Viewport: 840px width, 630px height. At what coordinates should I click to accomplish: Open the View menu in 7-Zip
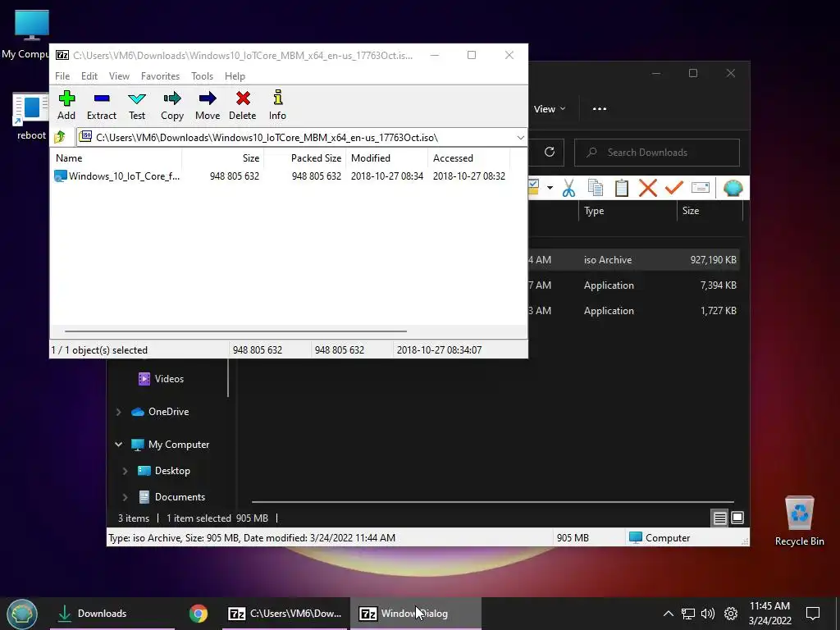click(x=119, y=76)
